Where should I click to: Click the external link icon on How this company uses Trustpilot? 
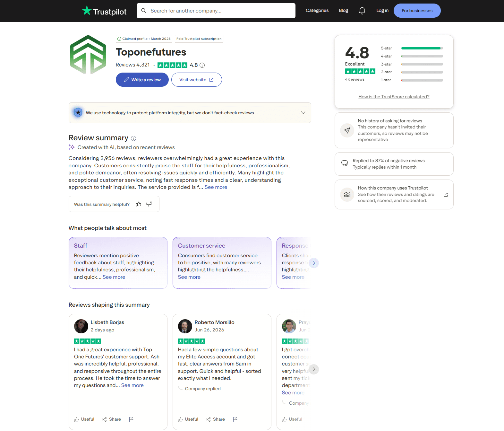pyautogui.click(x=446, y=195)
